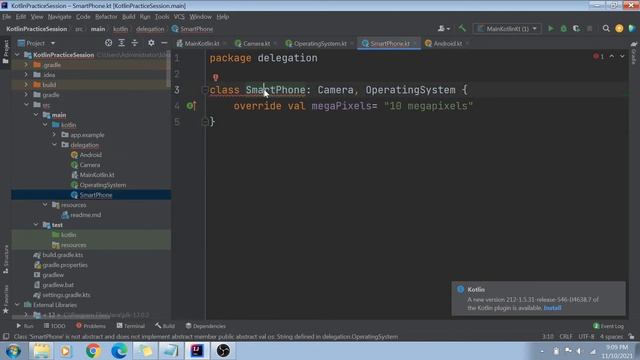Open the Terminal tool window

click(131, 326)
